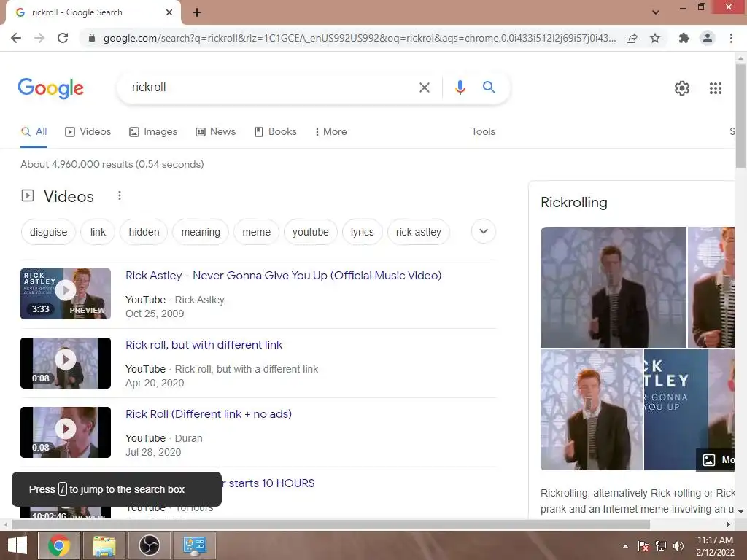Viewport: 747px width, 560px height.
Task: Share this page from the address bar
Action: tap(632, 38)
